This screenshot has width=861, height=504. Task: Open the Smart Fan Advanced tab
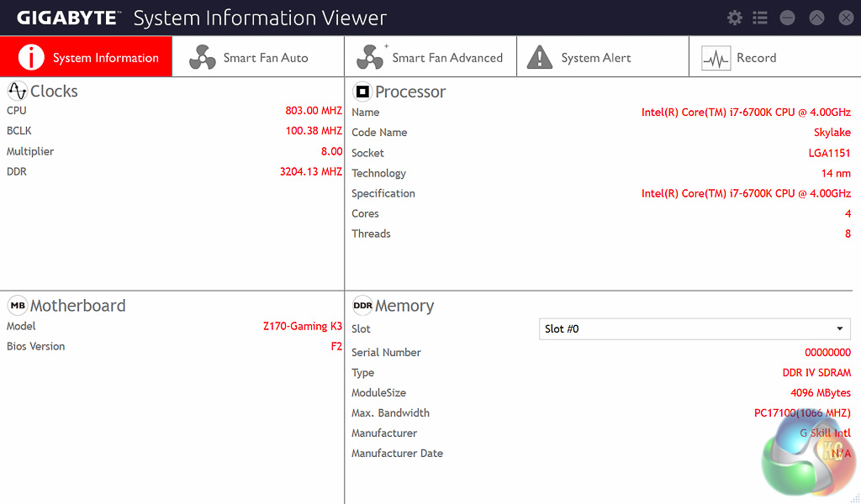[430, 57]
